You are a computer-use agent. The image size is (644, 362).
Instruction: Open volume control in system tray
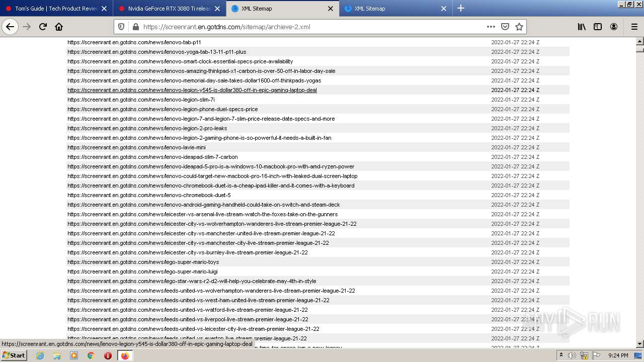pyautogui.click(x=572, y=355)
